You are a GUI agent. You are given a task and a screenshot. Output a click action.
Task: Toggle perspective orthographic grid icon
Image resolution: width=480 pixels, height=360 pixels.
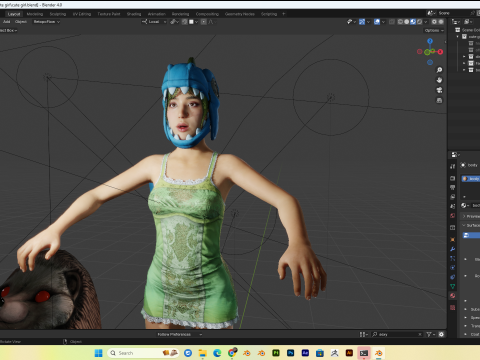(x=439, y=100)
